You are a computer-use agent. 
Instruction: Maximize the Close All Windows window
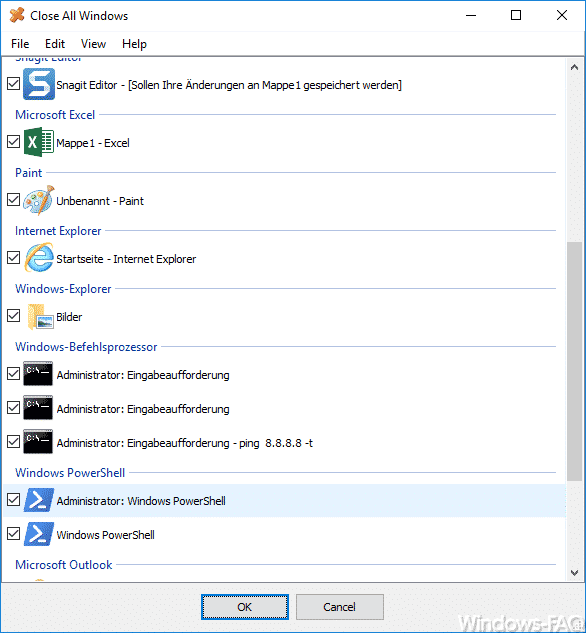[x=516, y=15]
